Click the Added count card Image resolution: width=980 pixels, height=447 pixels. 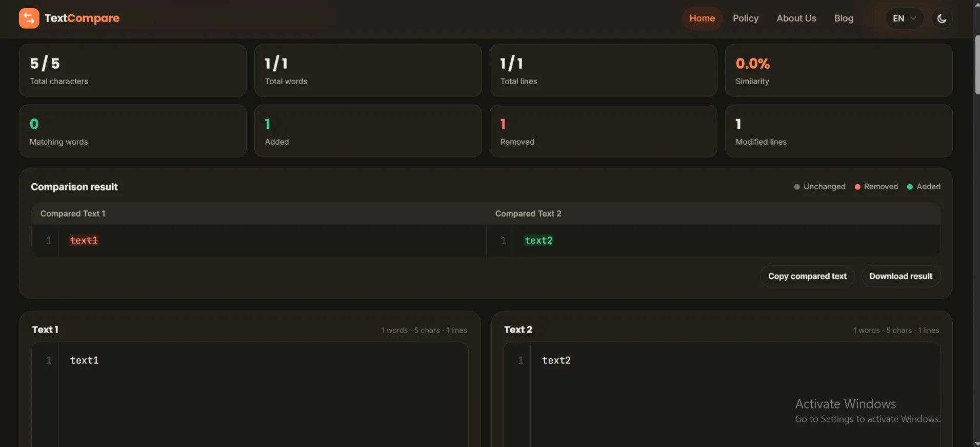pos(368,131)
